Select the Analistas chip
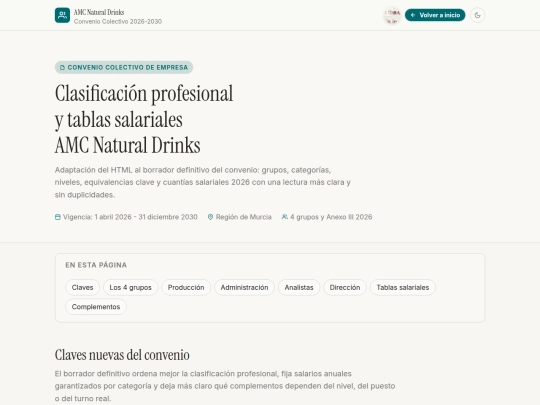The width and height of the screenshot is (540, 405). click(299, 288)
